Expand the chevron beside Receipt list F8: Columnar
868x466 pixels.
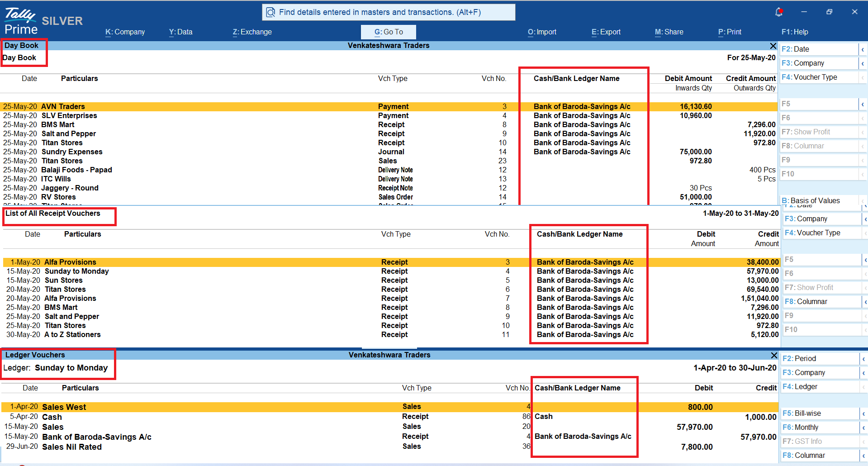[x=865, y=302]
